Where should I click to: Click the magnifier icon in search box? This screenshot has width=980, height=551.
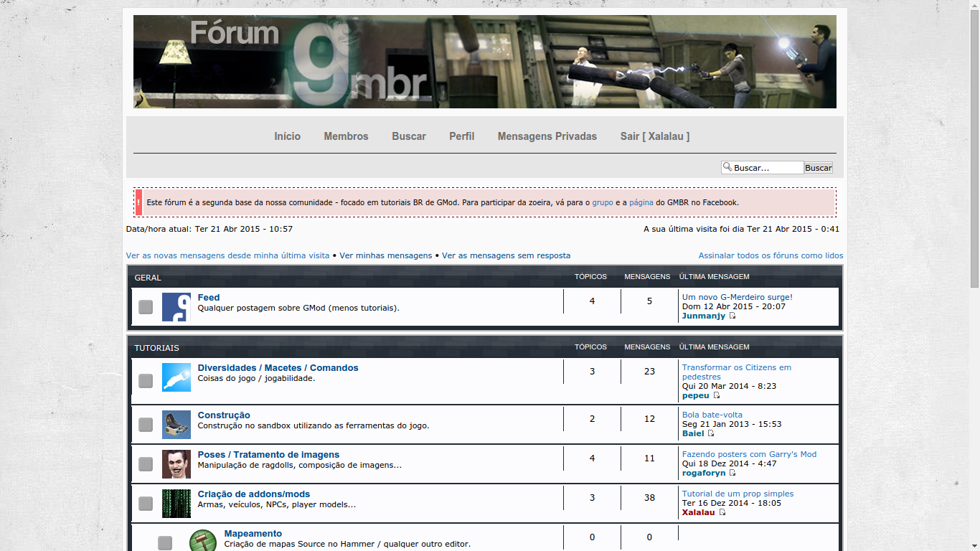click(x=727, y=167)
